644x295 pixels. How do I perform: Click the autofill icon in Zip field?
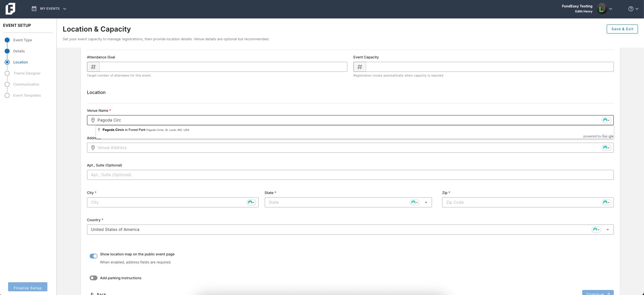606,202
